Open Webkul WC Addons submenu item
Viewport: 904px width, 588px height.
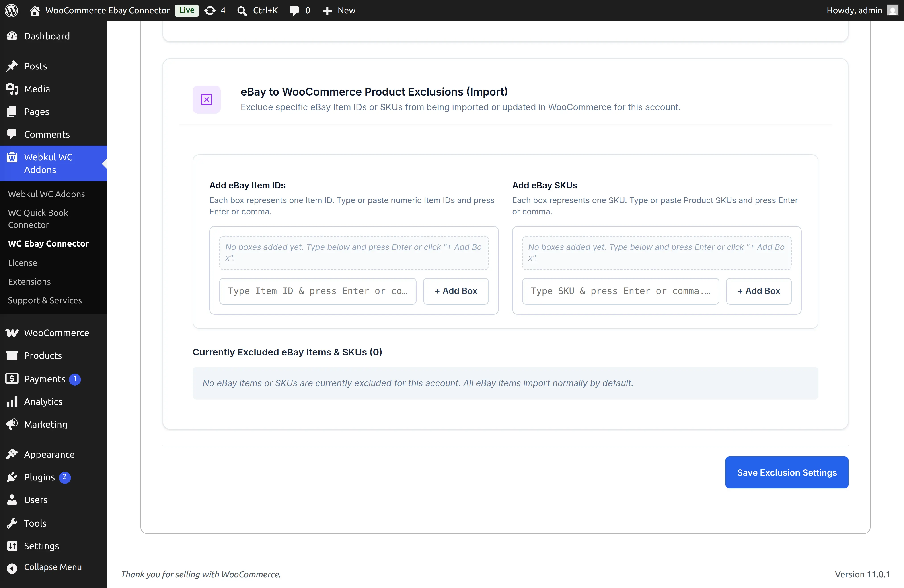(x=46, y=194)
